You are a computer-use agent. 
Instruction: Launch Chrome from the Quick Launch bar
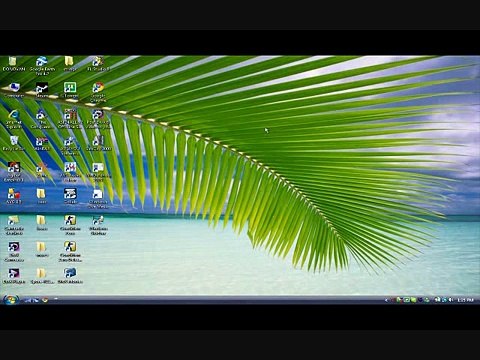[x=45, y=300]
